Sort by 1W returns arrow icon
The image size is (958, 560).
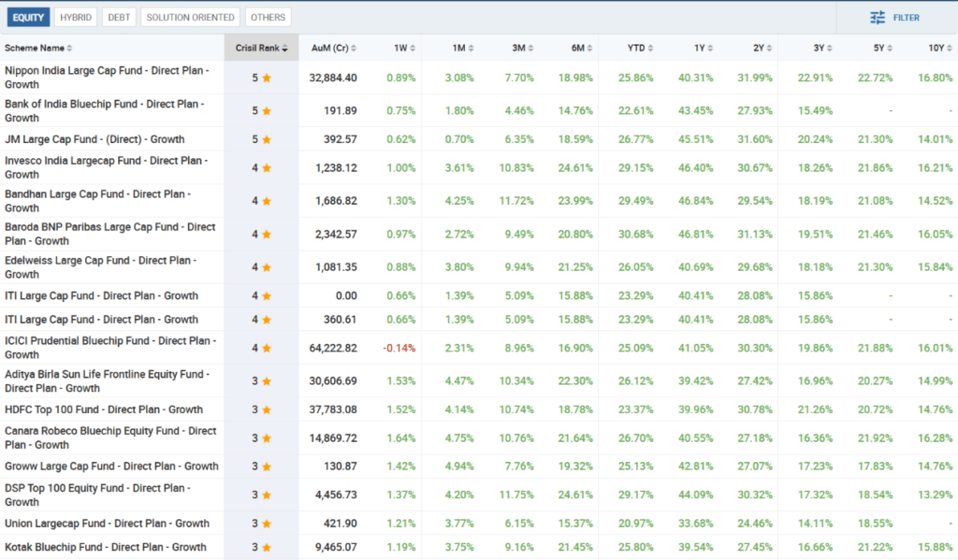[413, 49]
